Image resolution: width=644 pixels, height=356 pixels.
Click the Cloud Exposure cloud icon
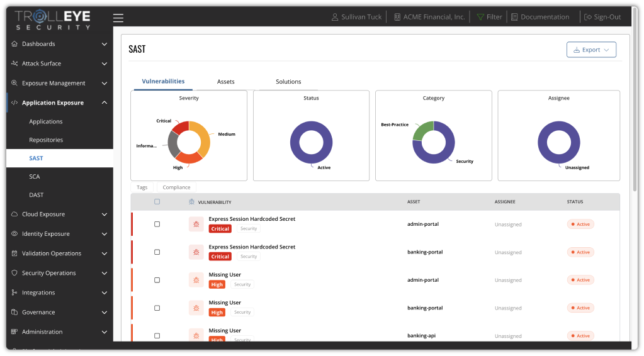14,214
